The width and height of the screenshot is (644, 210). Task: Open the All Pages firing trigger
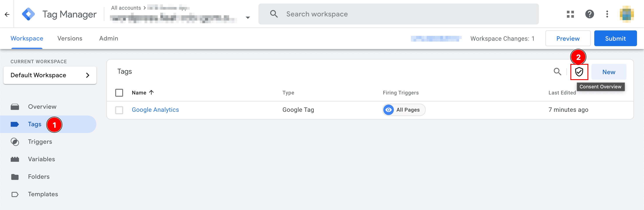click(403, 110)
